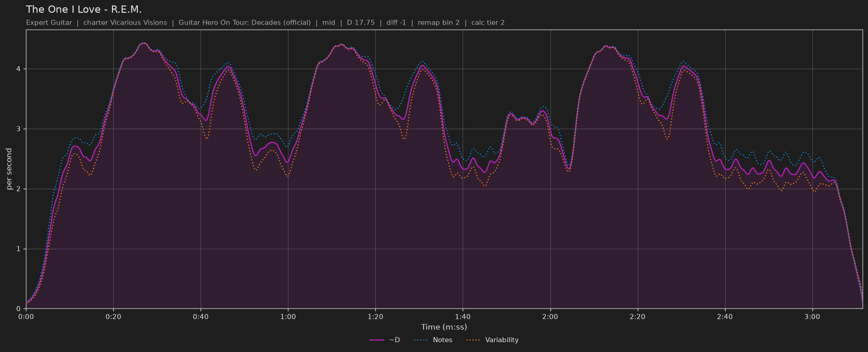Click 'calc tier 2' in the subtitle
Screen dimensions: 868x352
[x=488, y=23]
